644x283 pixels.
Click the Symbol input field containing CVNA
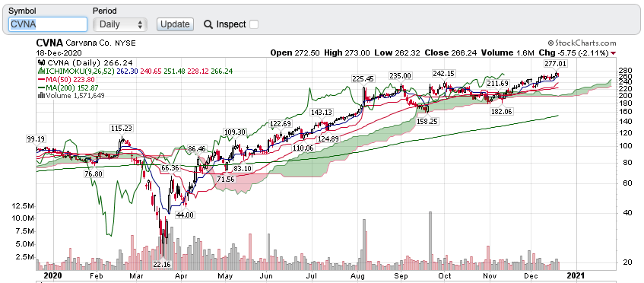click(x=48, y=24)
